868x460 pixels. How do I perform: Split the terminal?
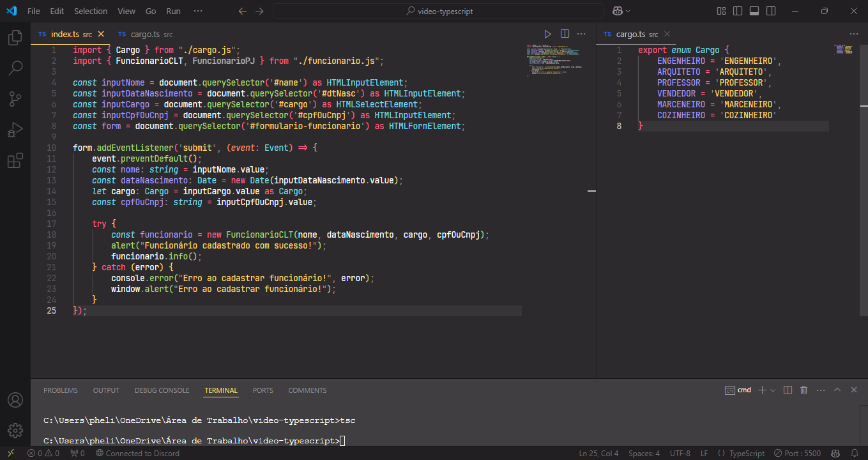coord(788,390)
